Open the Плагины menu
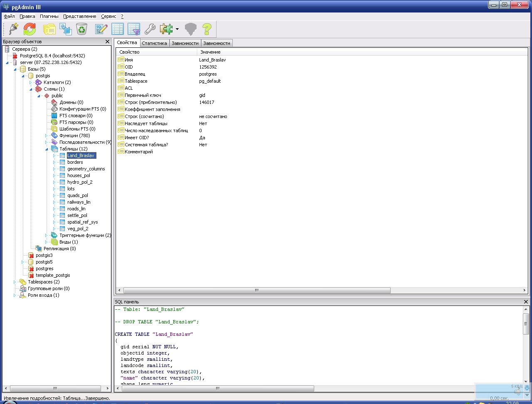The height and width of the screenshot is (404, 532). pos(49,16)
